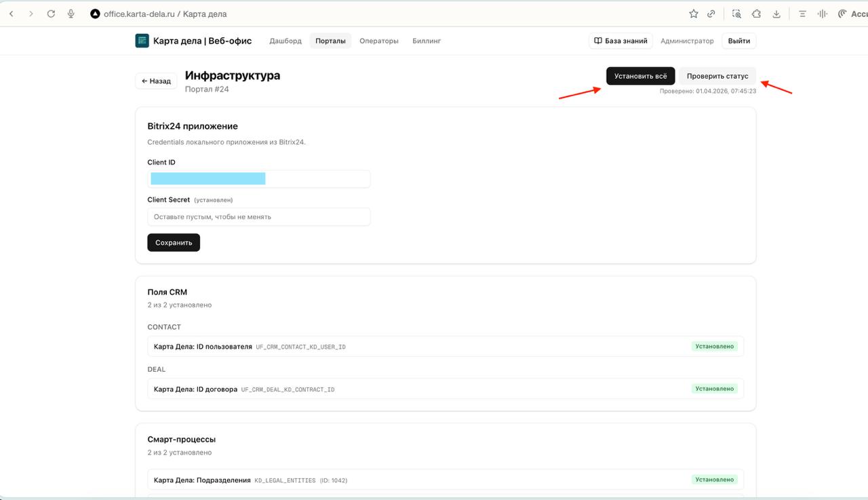
Task: Open the browser extensions puzzle icon
Action: [x=756, y=14]
